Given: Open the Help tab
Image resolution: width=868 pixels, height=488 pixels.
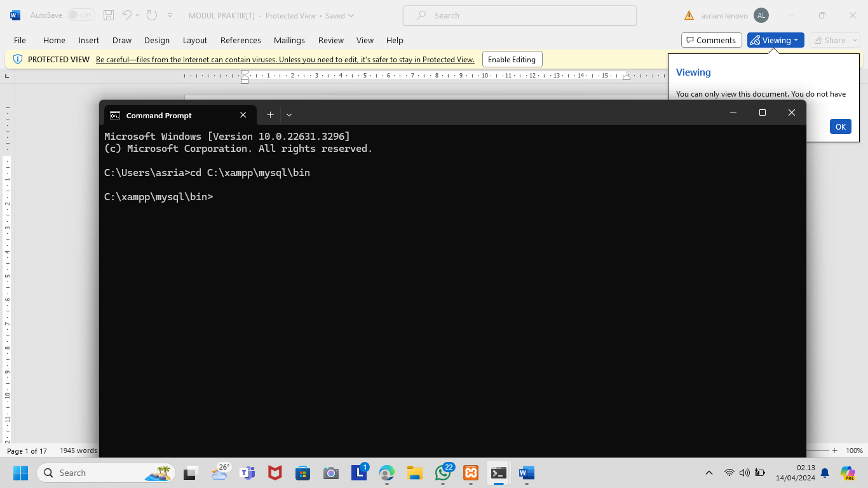Looking at the screenshot, I should [395, 40].
